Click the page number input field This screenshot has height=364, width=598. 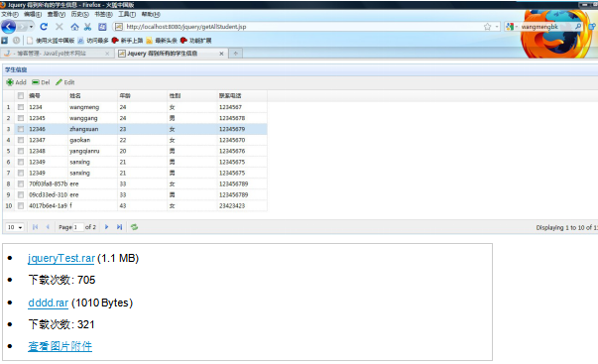point(78,227)
